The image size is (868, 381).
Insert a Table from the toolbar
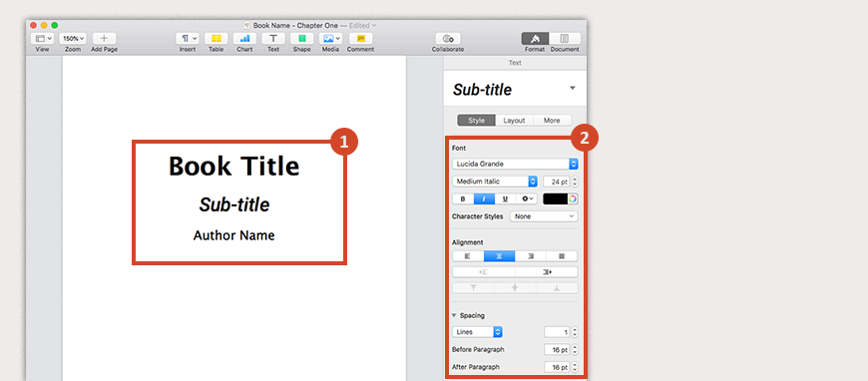point(216,39)
